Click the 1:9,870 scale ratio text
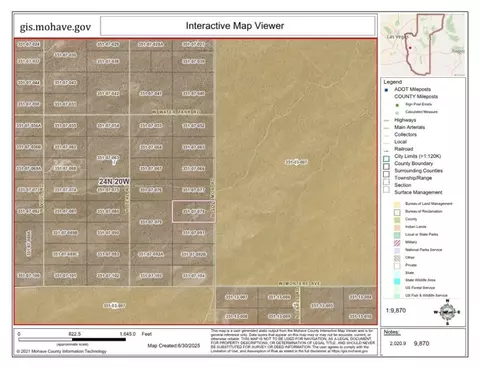 (x=396, y=310)
